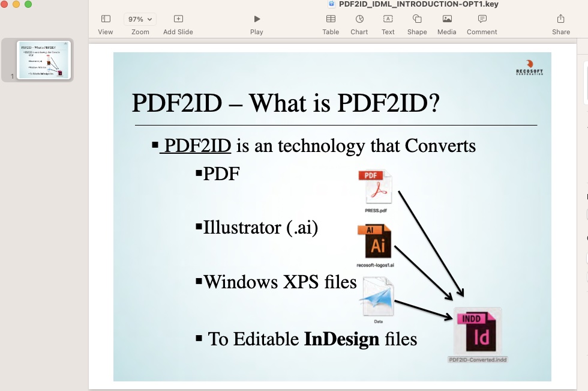This screenshot has height=391, width=588.
Task: Select slide 1 thumbnail in the navigator
Action: [44, 60]
